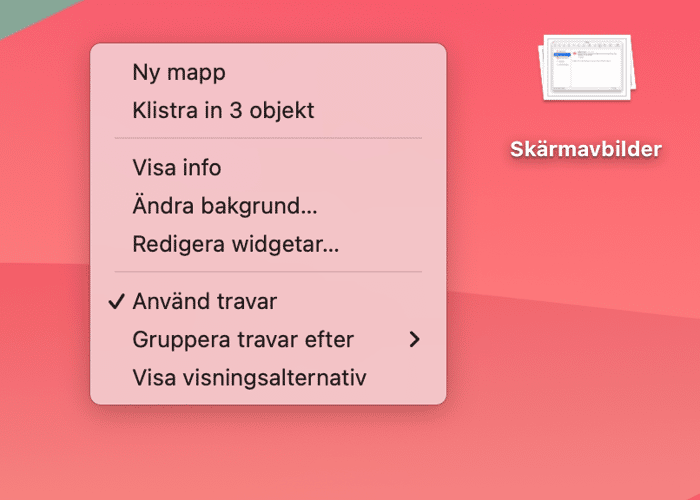Screen dimensions: 700x500
Task: Open the Skärmavbilder stack icon
Action: [585, 70]
